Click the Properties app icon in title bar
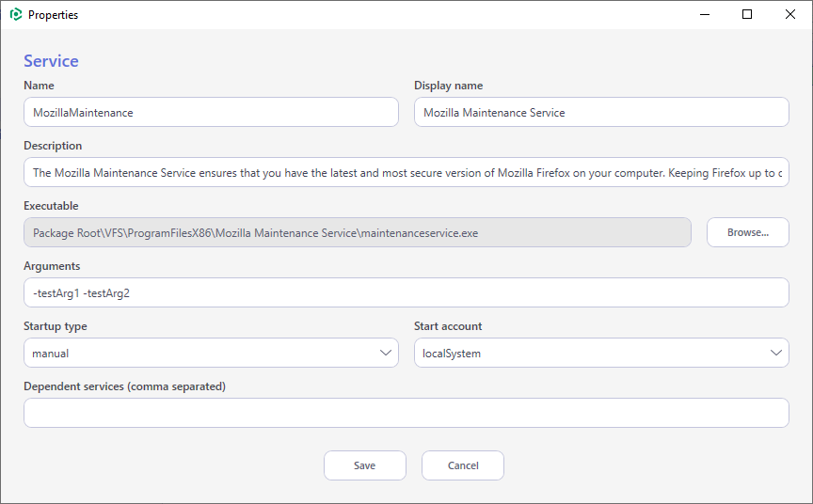Viewport: 813px width, 504px height. click(x=16, y=14)
